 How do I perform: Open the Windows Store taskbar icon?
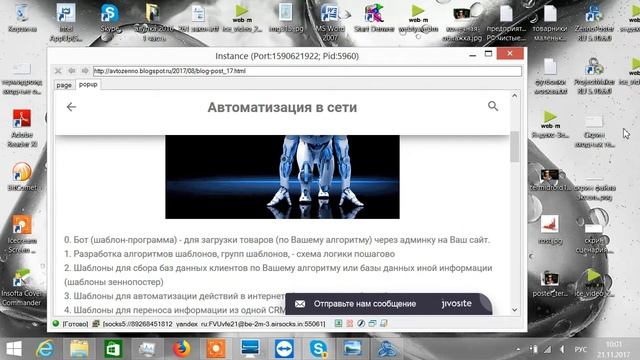(113, 349)
